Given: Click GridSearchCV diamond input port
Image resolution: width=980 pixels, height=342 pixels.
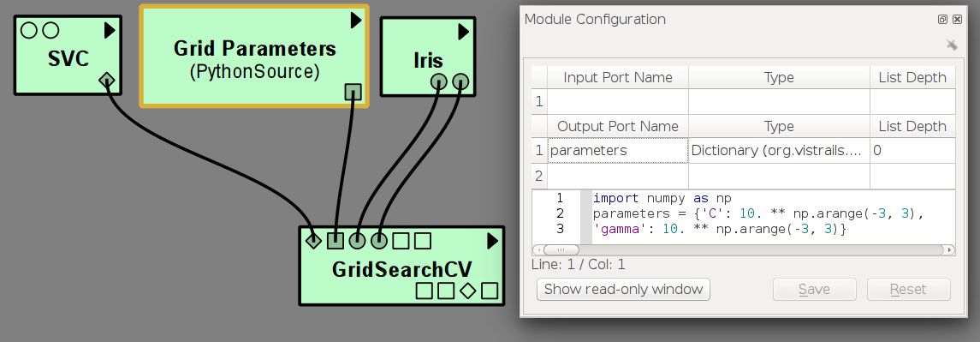Looking at the screenshot, I should tap(313, 241).
